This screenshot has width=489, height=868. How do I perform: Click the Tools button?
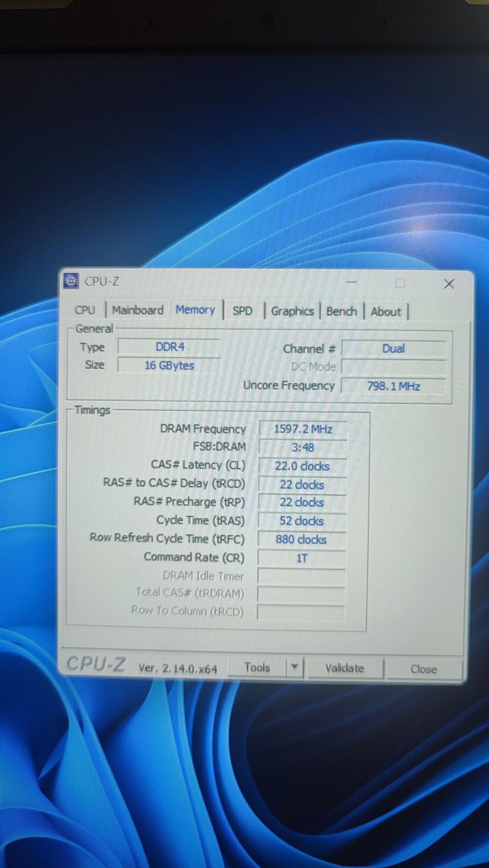[x=257, y=667]
